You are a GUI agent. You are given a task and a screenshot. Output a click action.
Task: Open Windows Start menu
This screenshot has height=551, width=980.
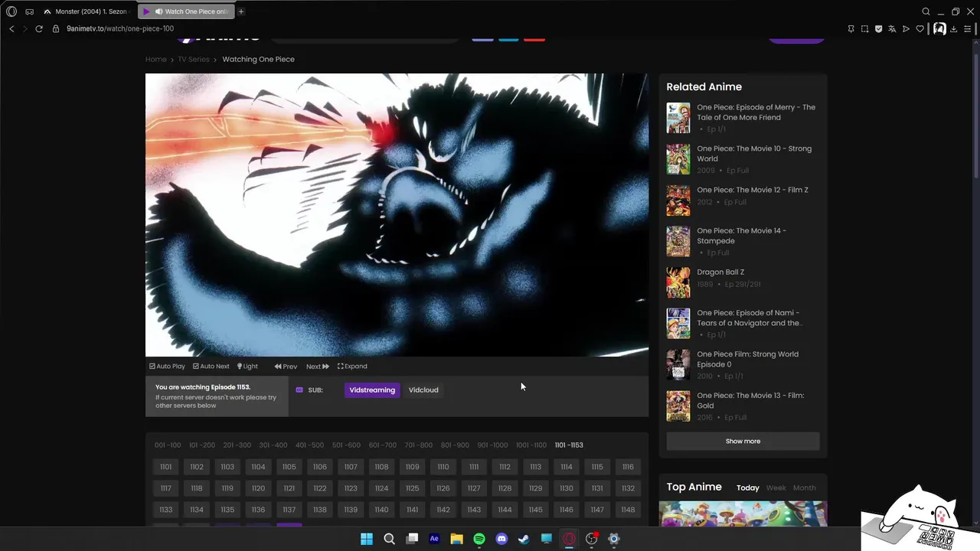pyautogui.click(x=367, y=539)
